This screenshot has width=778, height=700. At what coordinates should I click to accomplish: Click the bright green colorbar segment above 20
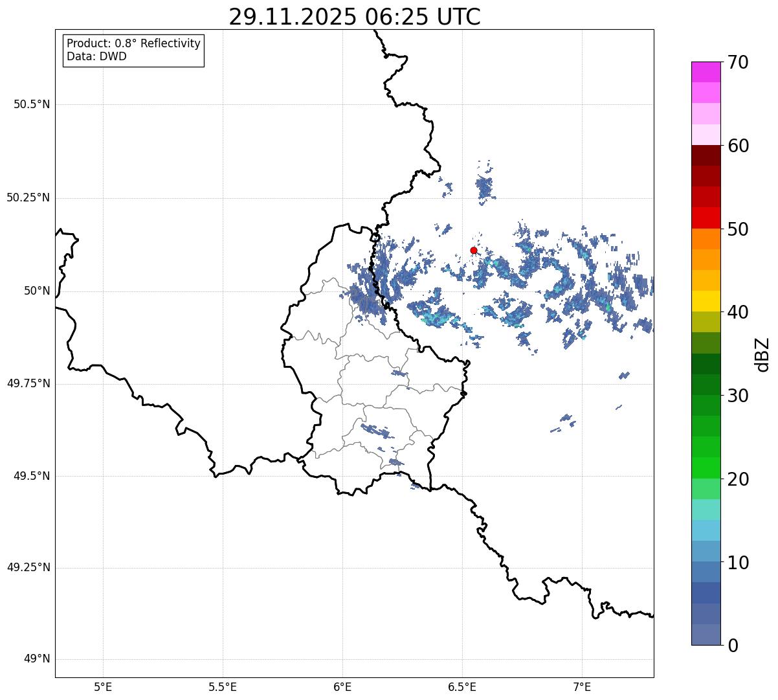point(706,468)
